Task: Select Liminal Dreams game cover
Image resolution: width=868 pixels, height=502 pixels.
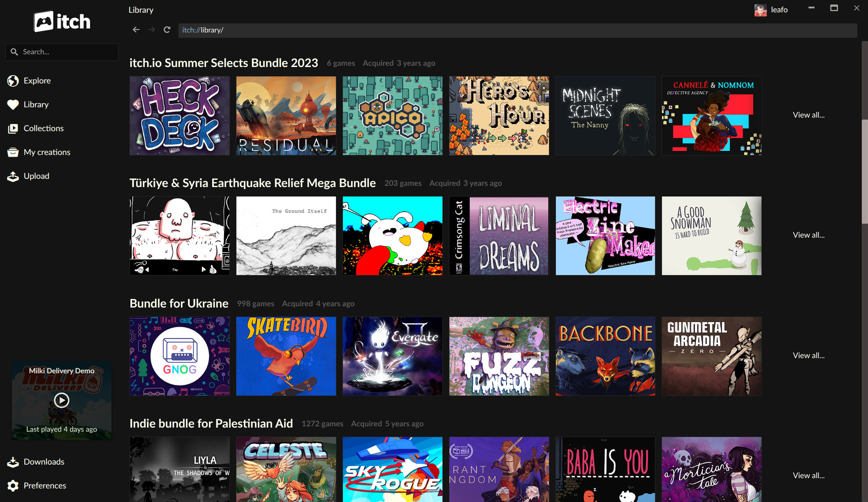Action: pyautogui.click(x=499, y=236)
